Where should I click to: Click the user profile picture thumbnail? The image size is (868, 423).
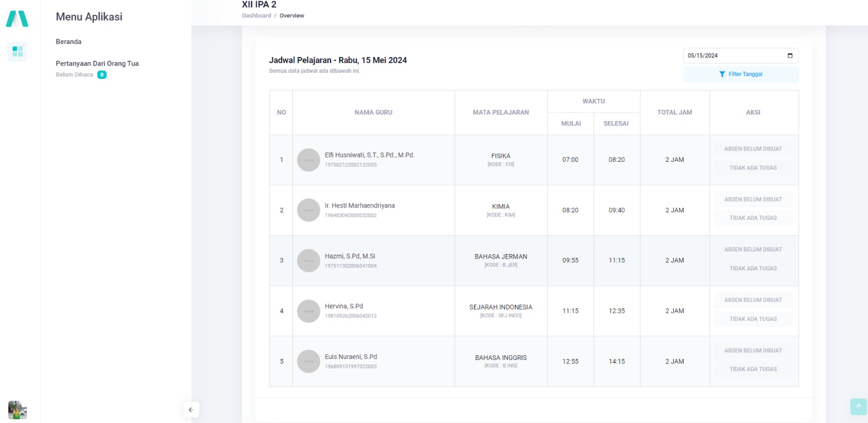coord(17,410)
